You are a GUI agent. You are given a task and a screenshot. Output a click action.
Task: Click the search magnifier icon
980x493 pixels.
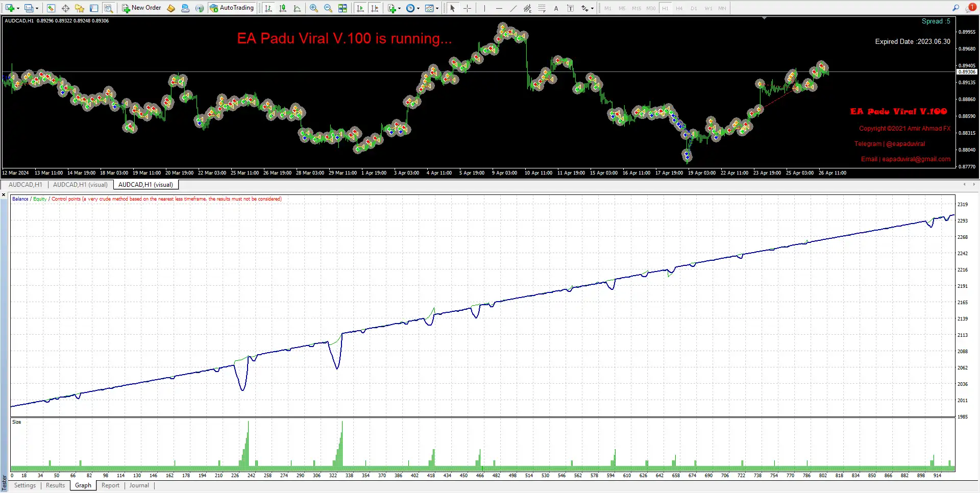click(955, 8)
